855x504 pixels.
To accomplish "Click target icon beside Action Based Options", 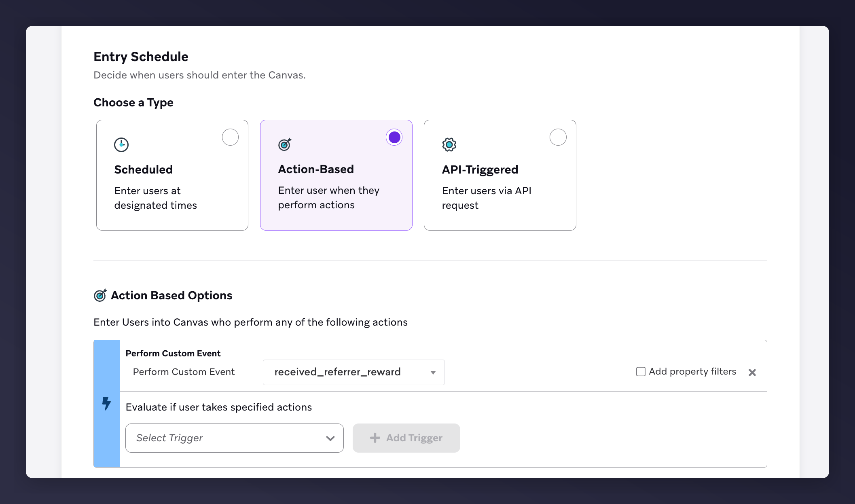I will pyautogui.click(x=100, y=295).
